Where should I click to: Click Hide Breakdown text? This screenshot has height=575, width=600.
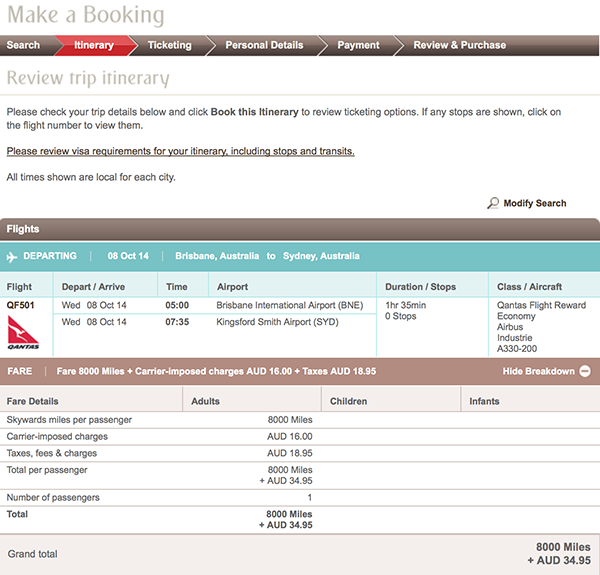tap(538, 371)
